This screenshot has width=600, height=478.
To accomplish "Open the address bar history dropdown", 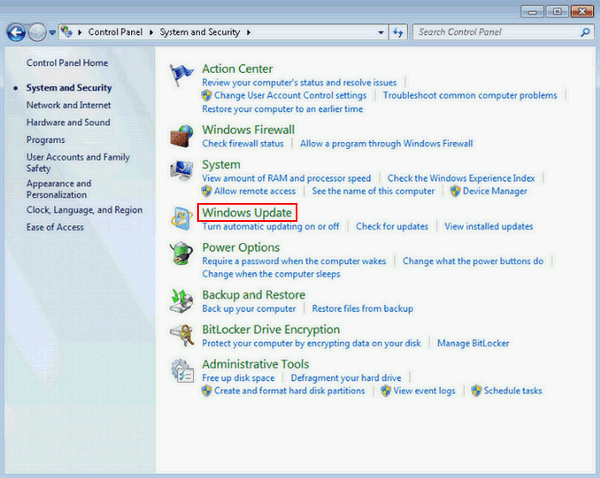I will click(381, 33).
